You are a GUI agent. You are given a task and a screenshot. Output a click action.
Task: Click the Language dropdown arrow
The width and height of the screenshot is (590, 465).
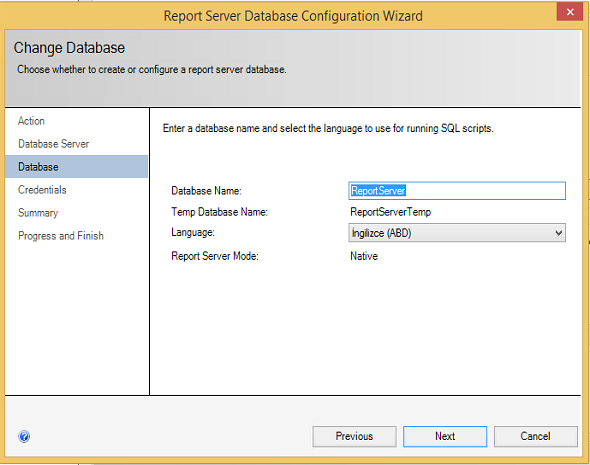tap(559, 233)
